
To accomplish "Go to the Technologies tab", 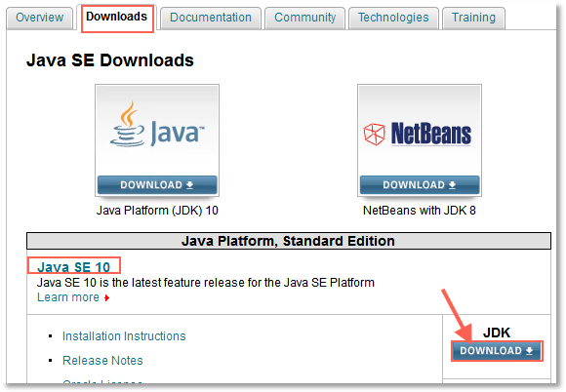I will 393,18.
